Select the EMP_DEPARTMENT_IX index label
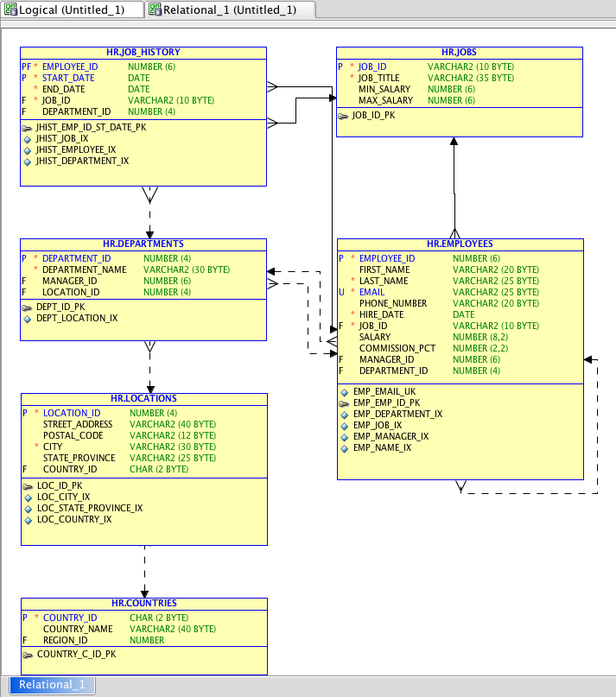The height and width of the screenshot is (697, 616). (x=397, y=414)
